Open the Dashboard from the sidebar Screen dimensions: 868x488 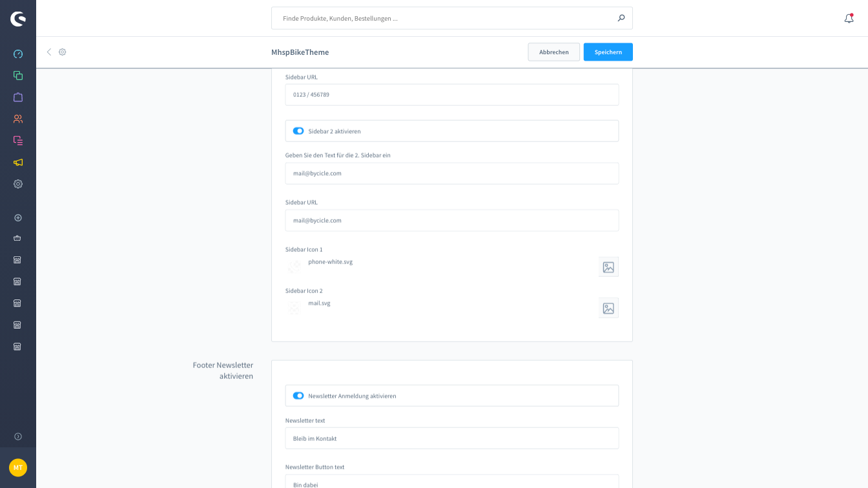point(18,54)
